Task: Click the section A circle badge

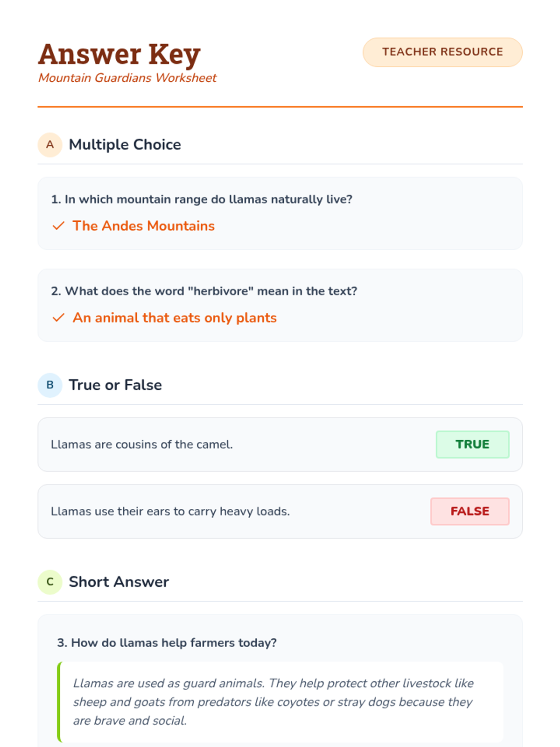Action: pos(50,145)
